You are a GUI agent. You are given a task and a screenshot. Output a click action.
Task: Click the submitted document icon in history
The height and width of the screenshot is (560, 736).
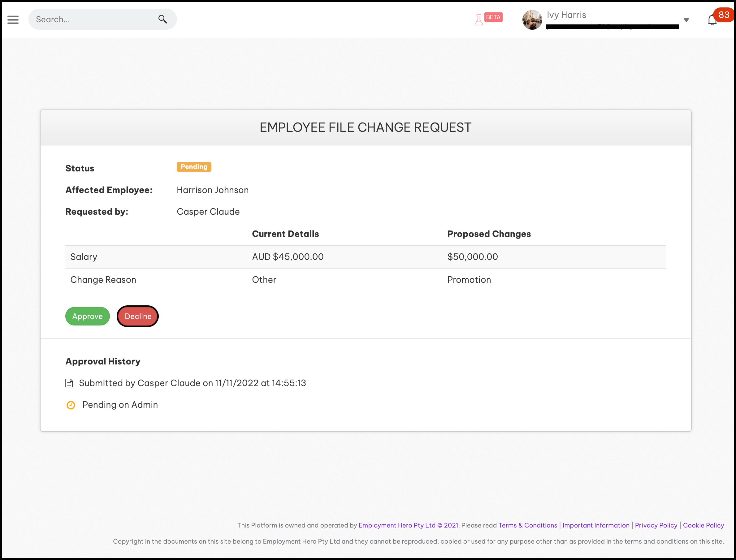[x=69, y=383]
